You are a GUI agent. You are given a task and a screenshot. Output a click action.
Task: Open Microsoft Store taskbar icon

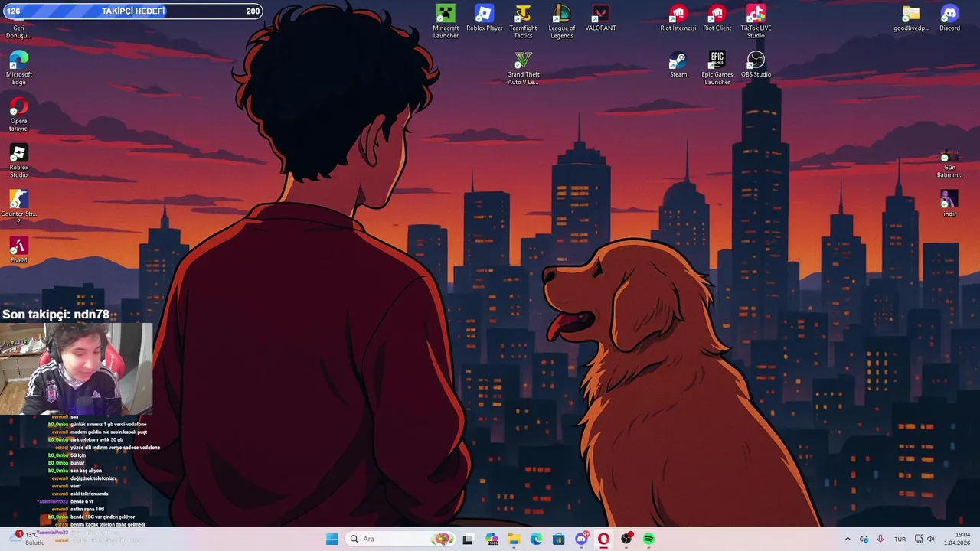[559, 539]
